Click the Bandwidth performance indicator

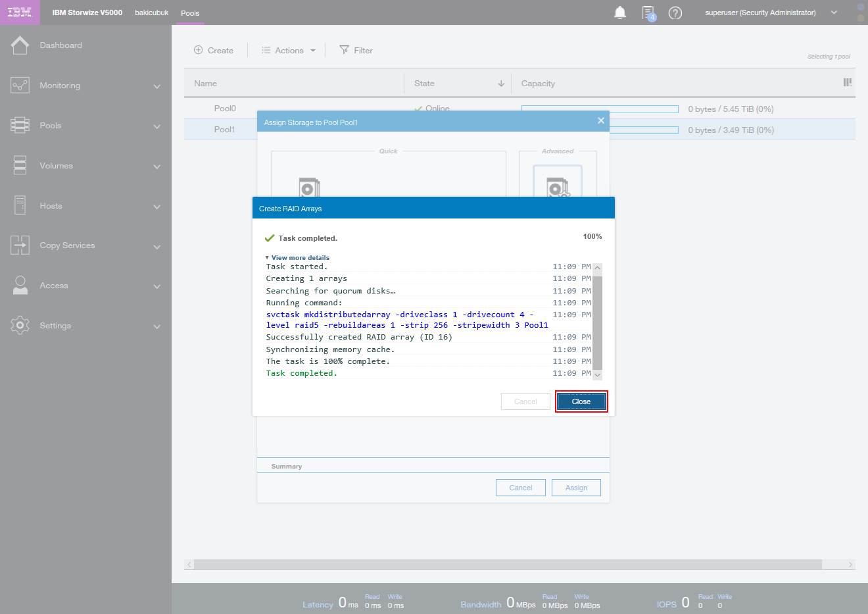coord(530,602)
